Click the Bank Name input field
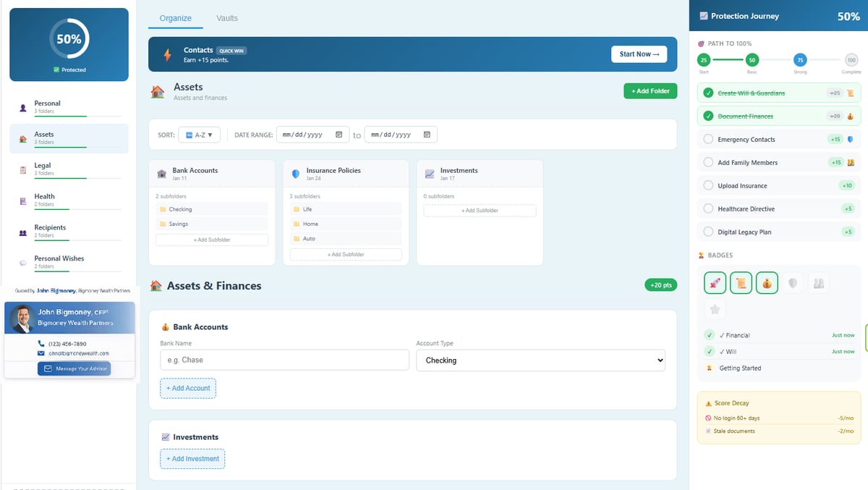The image size is (868, 490). (284, 360)
